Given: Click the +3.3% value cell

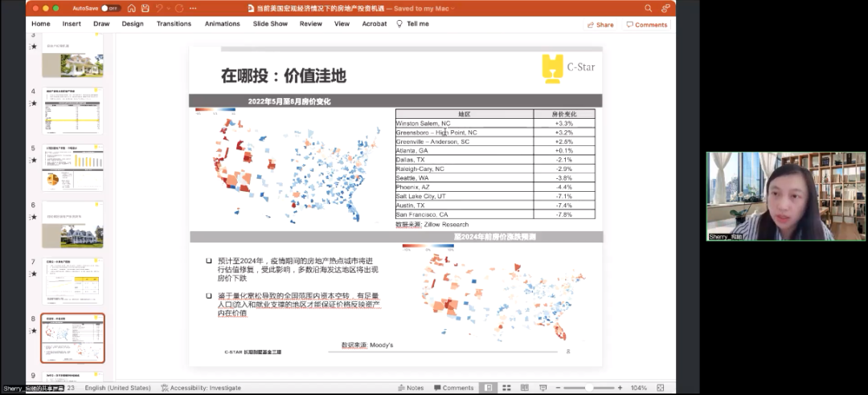Looking at the screenshot, I should (x=564, y=124).
